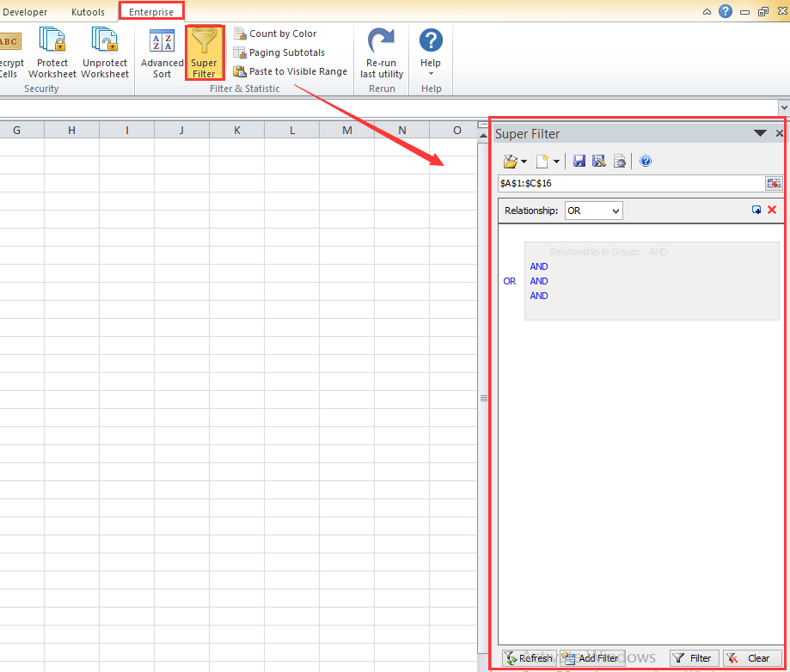
Task: Open the Relationship dropdown
Action: (593, 210)
